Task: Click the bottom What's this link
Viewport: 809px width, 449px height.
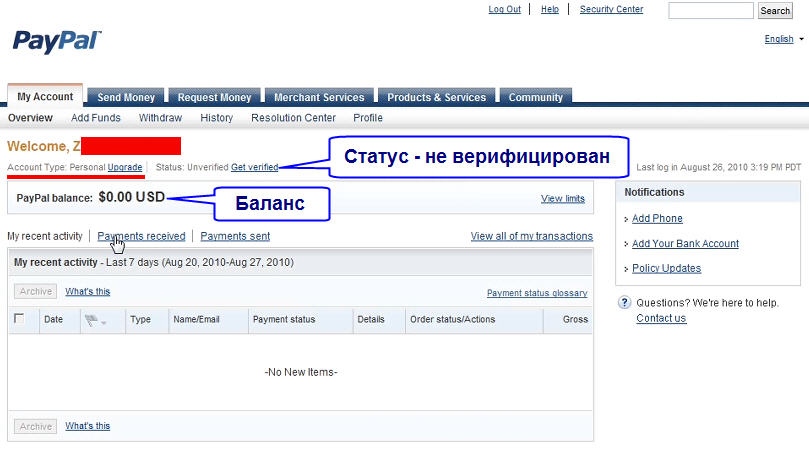Action: pyautogui.click(x=88, y=426)
